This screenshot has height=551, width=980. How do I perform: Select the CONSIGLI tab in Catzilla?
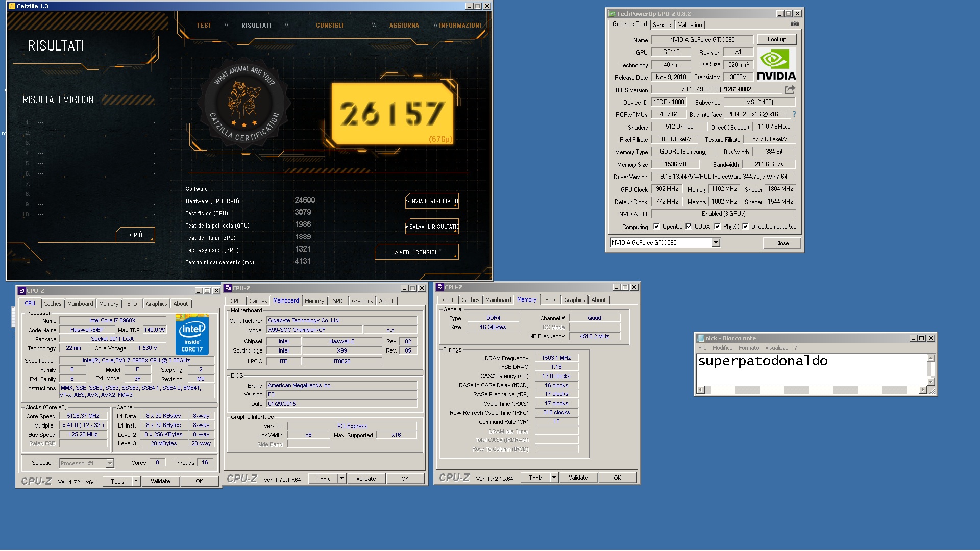330,26
